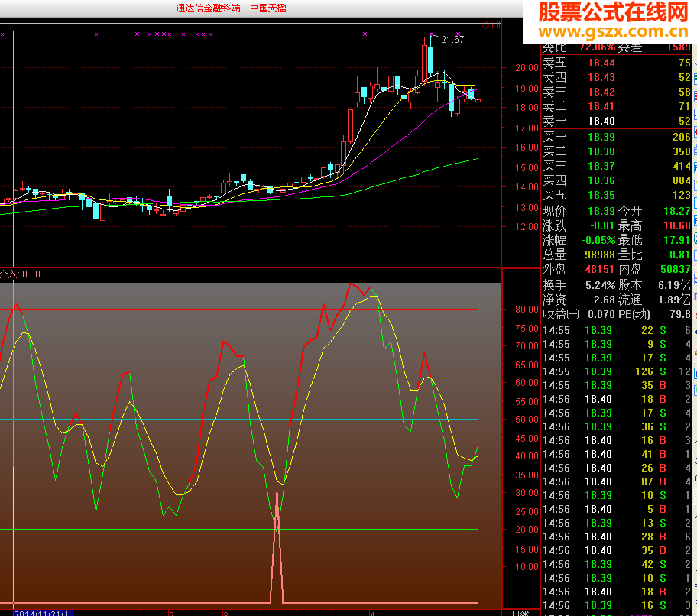
Task: Select the 卖五 18.44 ask row
Action: (617, 63)
